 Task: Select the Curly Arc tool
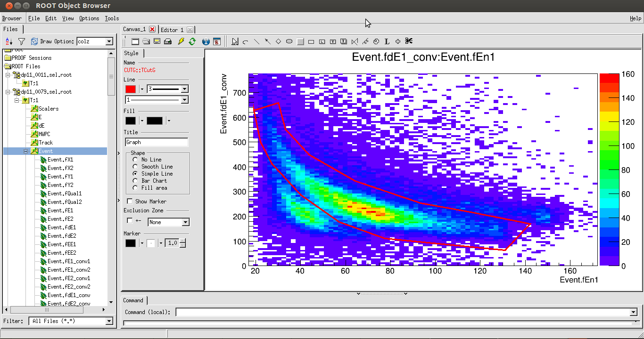(x=376, y=41)
